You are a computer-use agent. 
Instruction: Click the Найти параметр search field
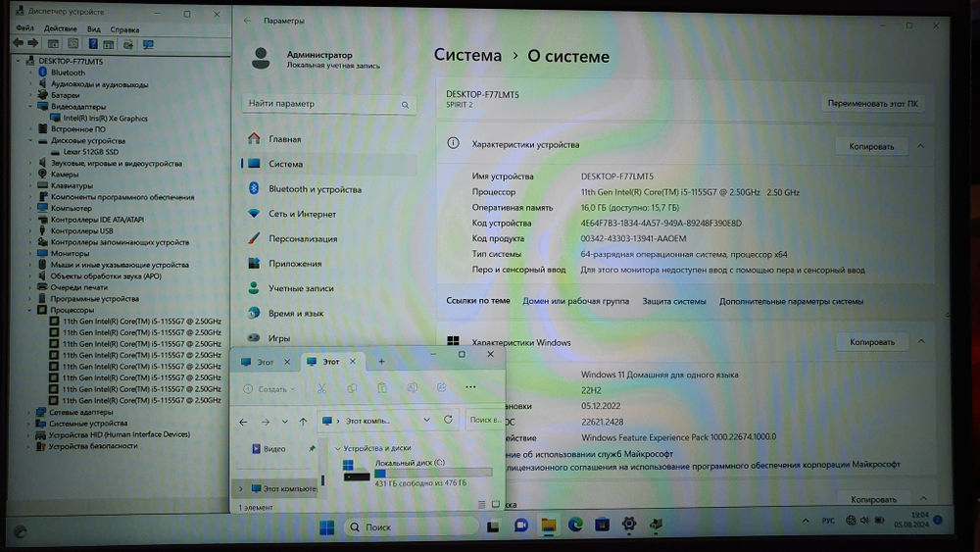pos(328,104)
